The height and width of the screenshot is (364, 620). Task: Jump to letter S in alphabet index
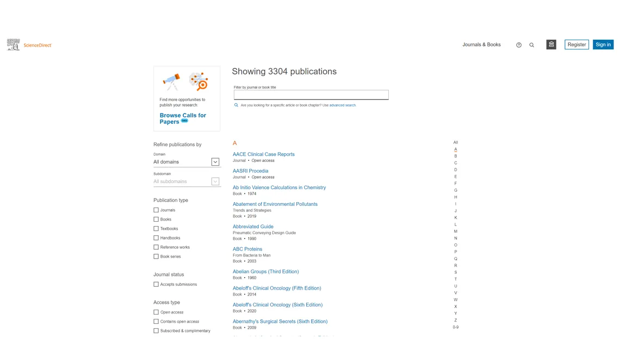(x=456, y=272)
